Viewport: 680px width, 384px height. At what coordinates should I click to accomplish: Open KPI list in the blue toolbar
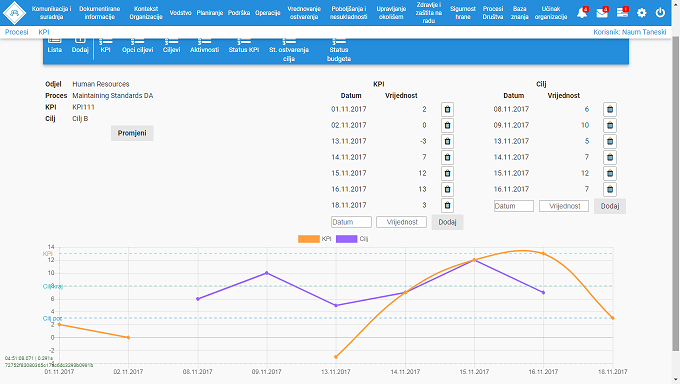(105, 46)
